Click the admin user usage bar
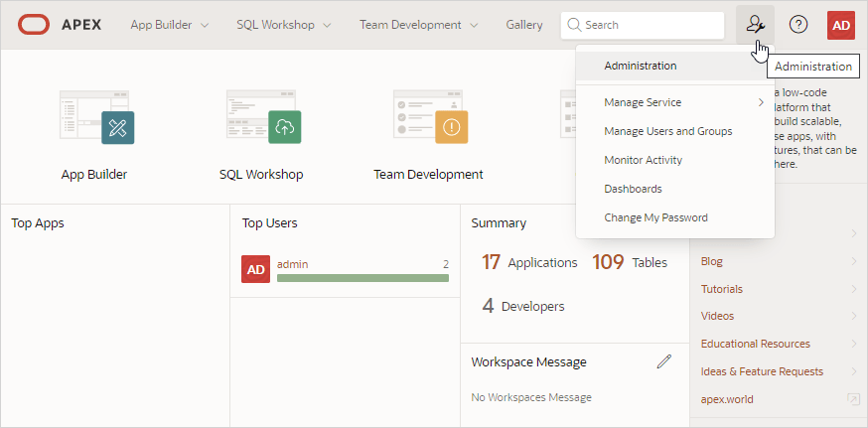 362,278
